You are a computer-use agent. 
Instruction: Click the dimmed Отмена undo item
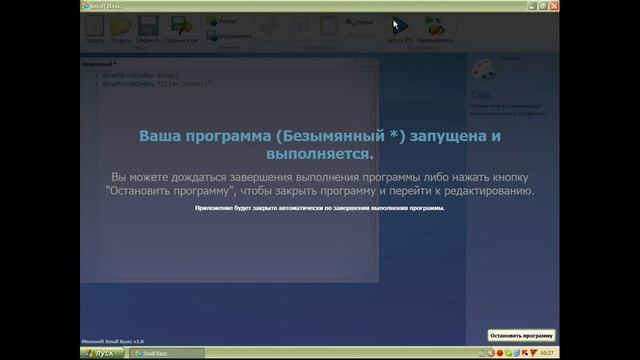[x=359, y=22]
